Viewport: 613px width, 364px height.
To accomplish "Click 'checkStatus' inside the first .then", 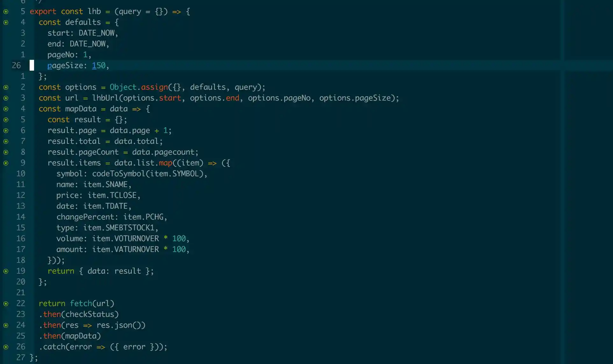I will (90, 314).
